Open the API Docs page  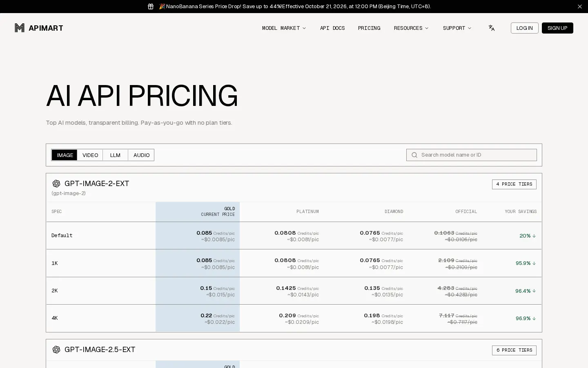pyautogui.click(x=332, y=28)
